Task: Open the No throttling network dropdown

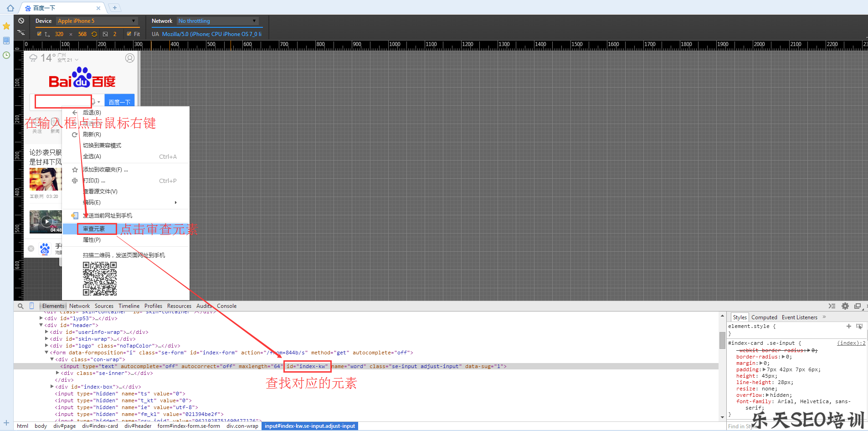Action: [217, 21]
